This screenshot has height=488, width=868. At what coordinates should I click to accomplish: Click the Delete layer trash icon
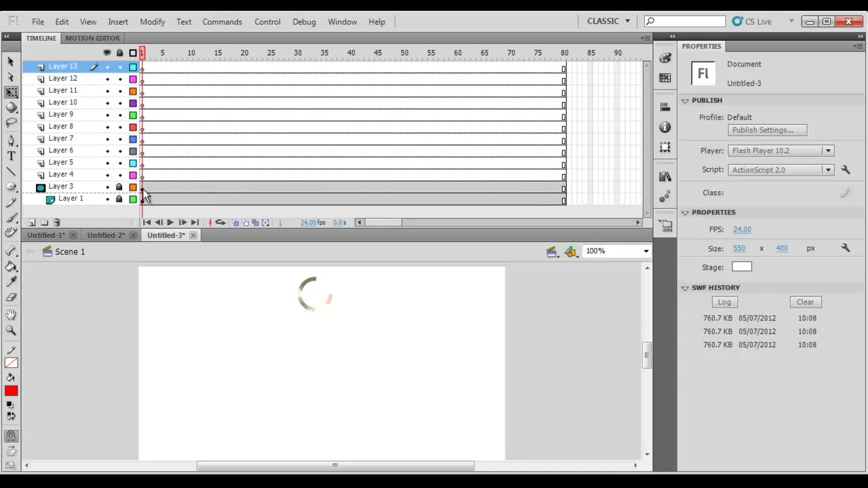pos(56,222)
